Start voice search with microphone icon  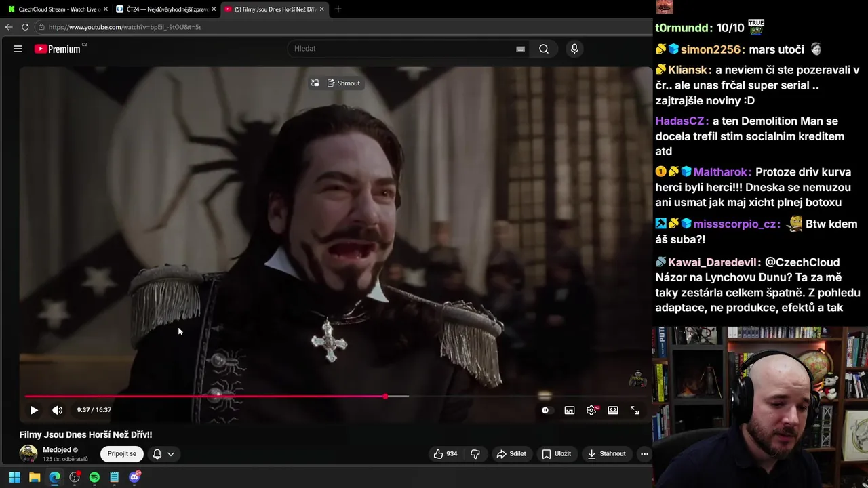tap(574, 49)
